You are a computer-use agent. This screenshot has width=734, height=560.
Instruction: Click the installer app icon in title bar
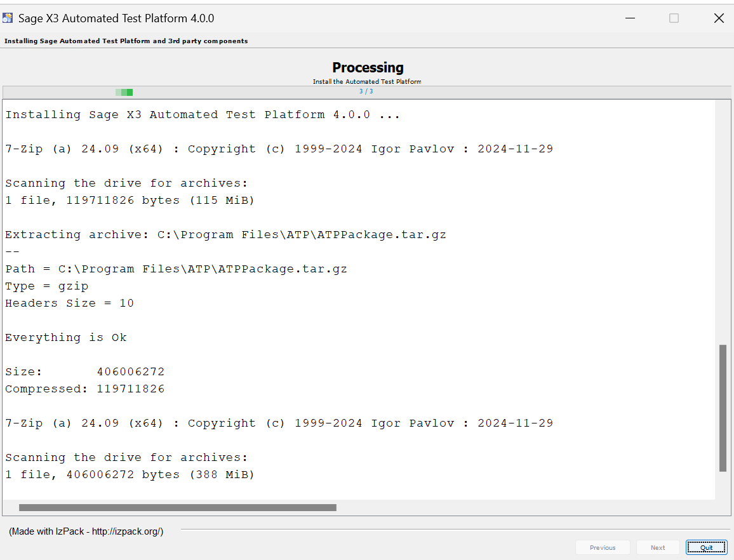tap(8, 18)
